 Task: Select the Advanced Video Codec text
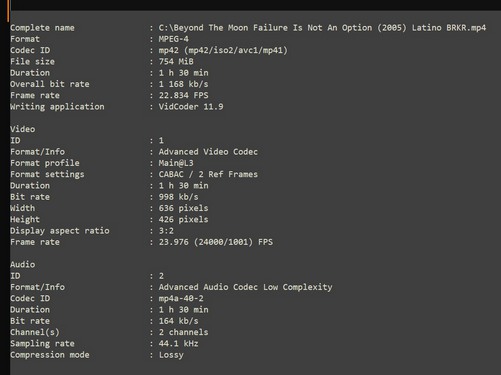(x=208, y=152)
